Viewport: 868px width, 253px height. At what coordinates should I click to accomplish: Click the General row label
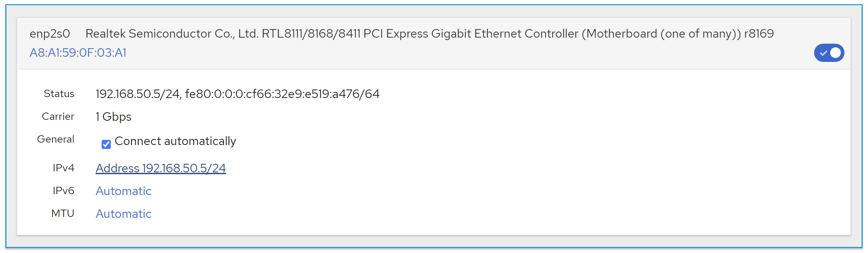click(56, 139)
